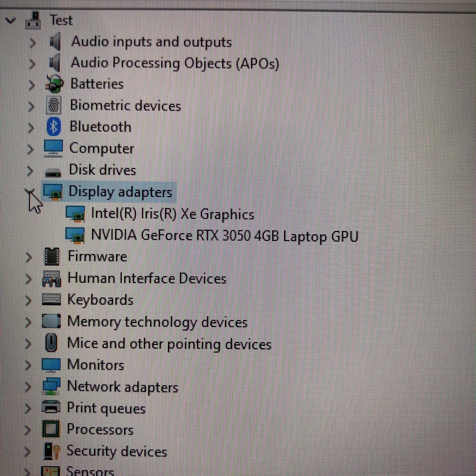This screenshot has height=476, width=476.
Task: Expand the Disk drives category
Action: [x=30, y=171]
